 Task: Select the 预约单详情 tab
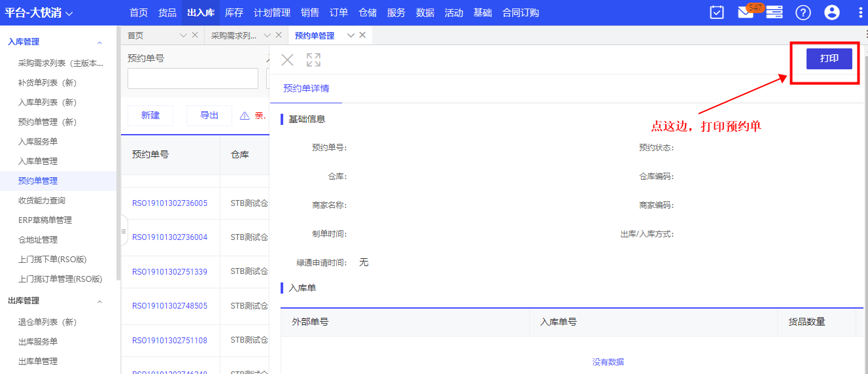pyautogui.click(x=306, y=89)
